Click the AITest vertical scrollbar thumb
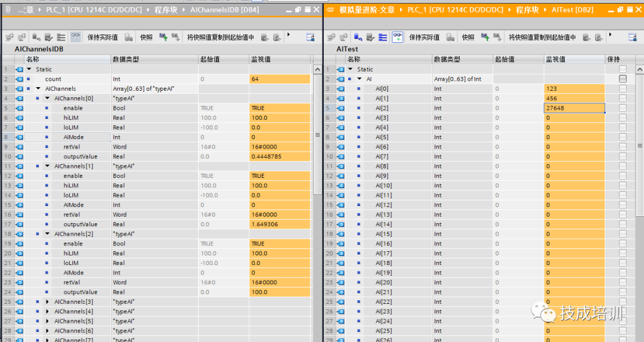The height and width of the screenshot is (342, 644). pyautogui.click(x=639, y=145)
